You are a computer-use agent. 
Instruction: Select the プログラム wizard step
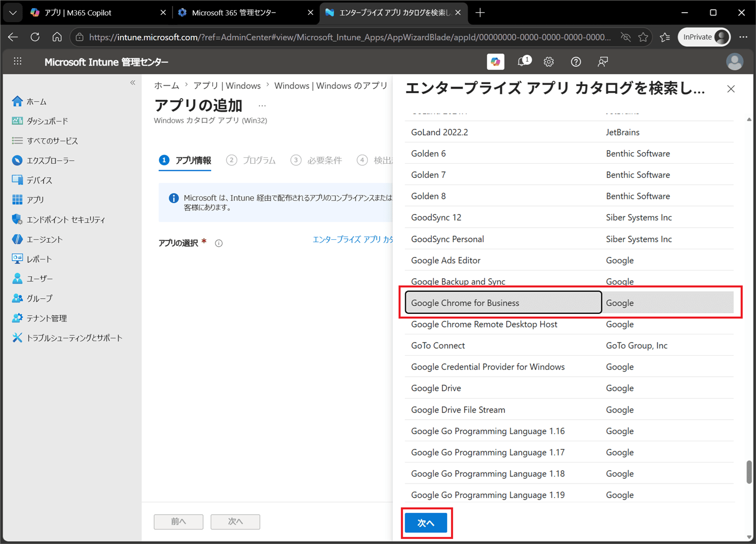click(x=251, y=160)
